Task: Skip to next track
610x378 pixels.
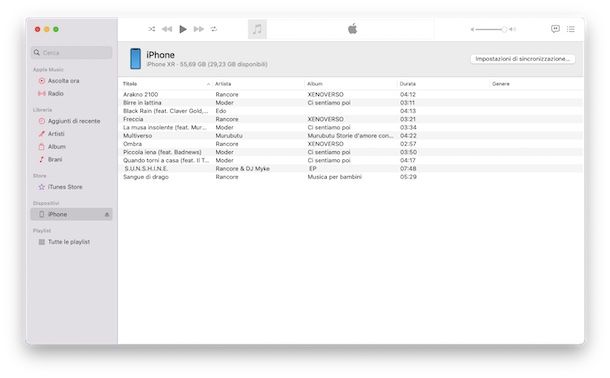Action: [199, 29]
